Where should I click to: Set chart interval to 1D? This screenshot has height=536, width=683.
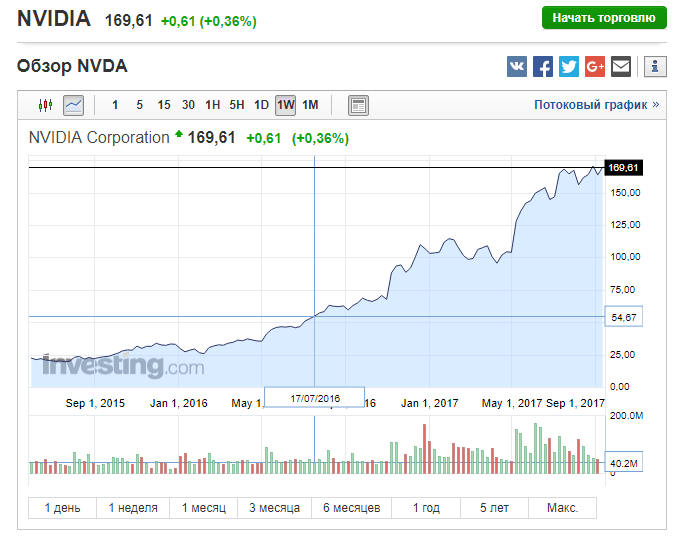point(261,105)
